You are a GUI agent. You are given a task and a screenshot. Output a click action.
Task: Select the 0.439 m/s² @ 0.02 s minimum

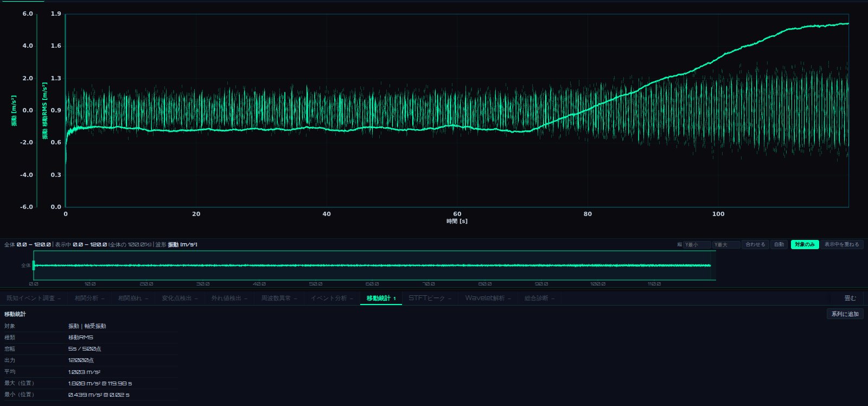click(99, 395)
